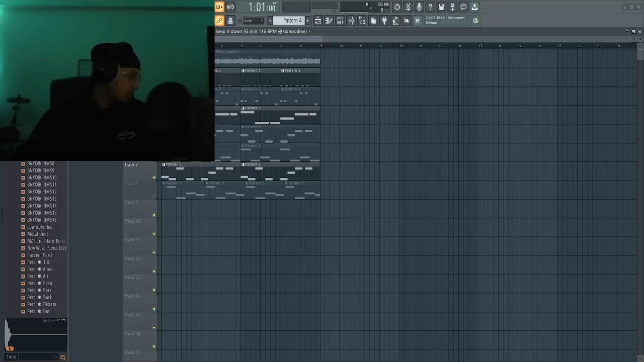Click the download tray icon in top toolbar

(x=474, y=7)
